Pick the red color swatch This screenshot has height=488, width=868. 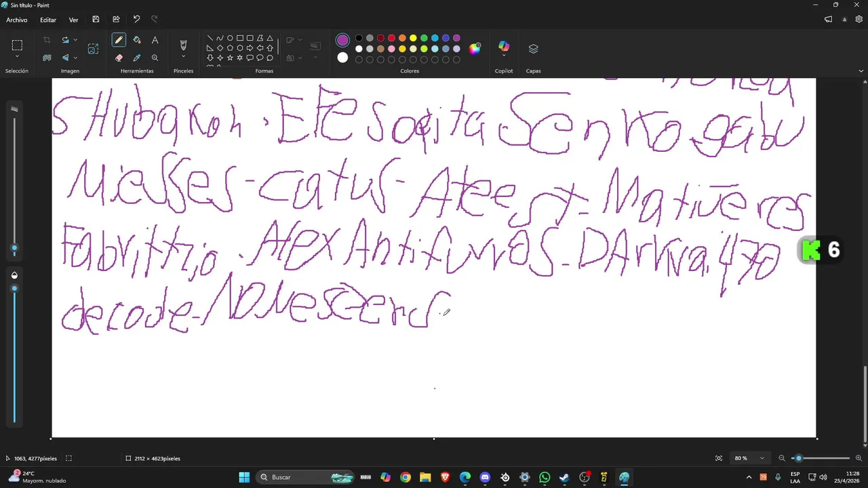(391, 38)
